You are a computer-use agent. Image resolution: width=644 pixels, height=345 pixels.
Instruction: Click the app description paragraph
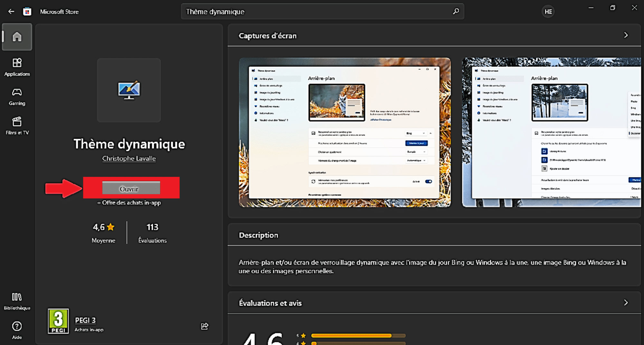pyautogui.click(x=432, y=267)
